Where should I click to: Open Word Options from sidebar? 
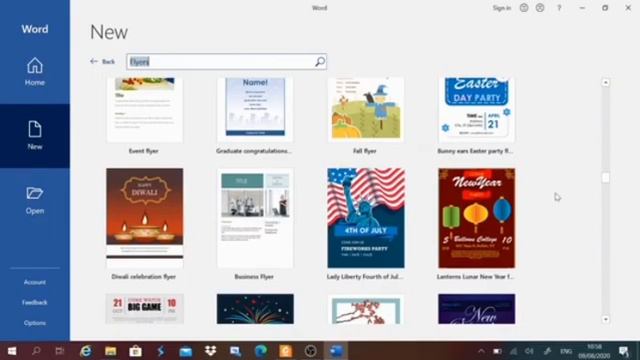coord(35,323)
